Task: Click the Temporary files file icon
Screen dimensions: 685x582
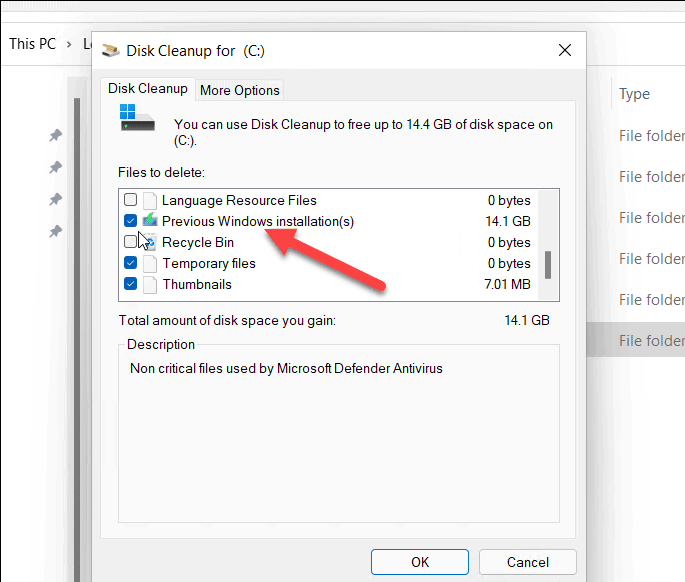Action: pos(150,263)
